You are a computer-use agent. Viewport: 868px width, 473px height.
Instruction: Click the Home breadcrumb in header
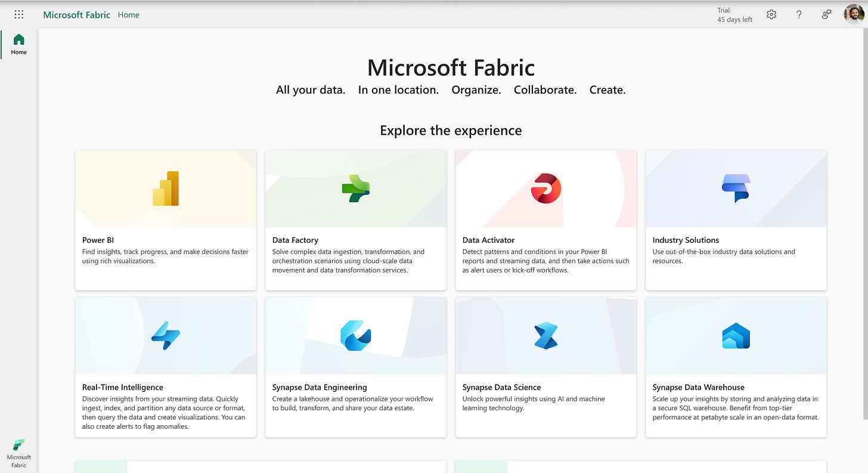coord(129,15)
